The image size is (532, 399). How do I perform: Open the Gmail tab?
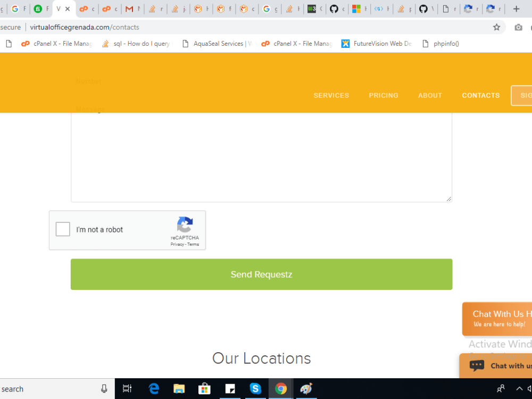tap(129, 9)
